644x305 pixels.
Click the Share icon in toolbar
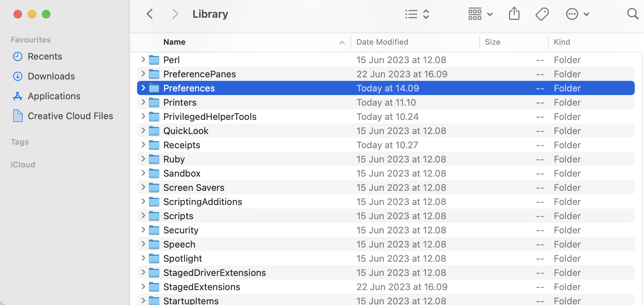tap(514, 14)
